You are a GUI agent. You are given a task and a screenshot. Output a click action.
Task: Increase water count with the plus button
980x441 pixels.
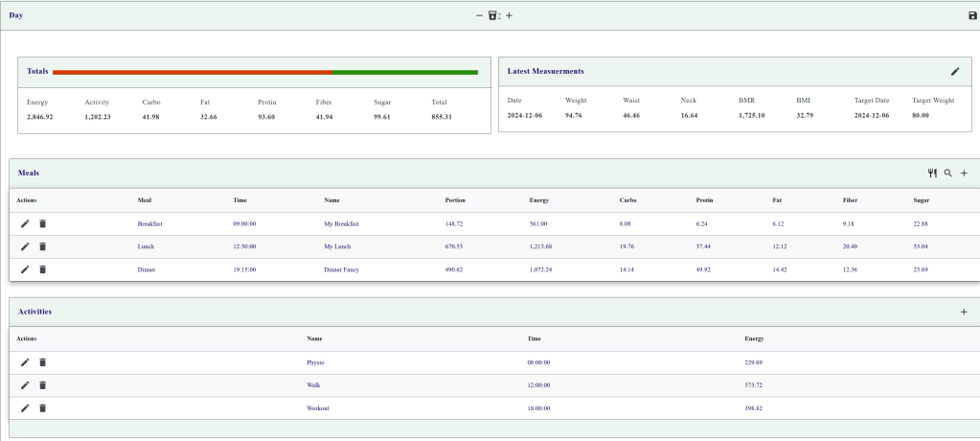(x=509, y=15)
